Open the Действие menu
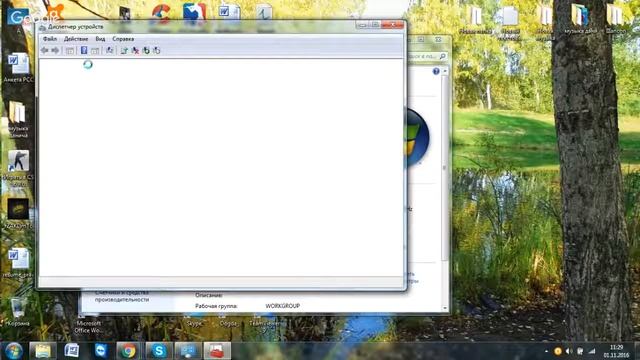The width and height of the screenshot is (640, 360). [76, 39]
